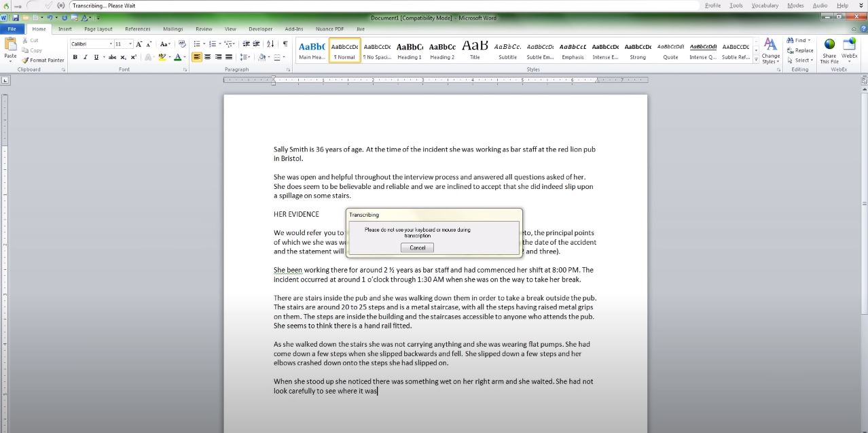Open the Bullets list dropdown
The height and width of the screenshot is (433, 868).
[x=204, y=44]
